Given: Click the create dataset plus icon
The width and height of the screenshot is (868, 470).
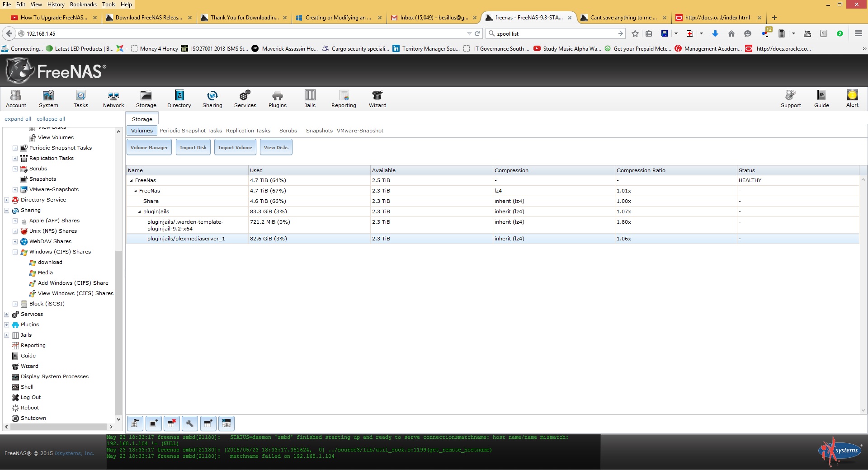Looking at the screenshot, I should pos(208,423).
